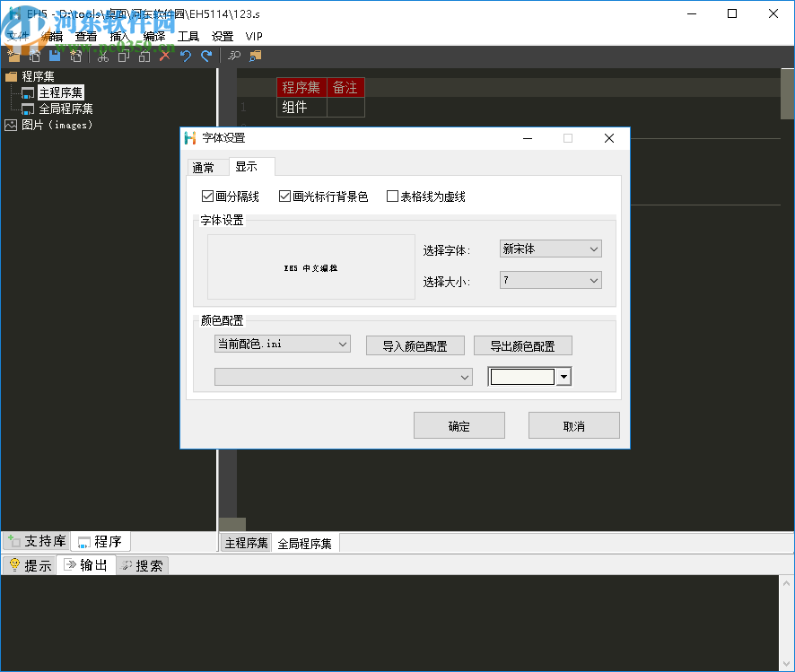Select the Save file toolbar icon
Viewport: 795px width, 672px height.
pyautogui.click(x=55, y=56)
